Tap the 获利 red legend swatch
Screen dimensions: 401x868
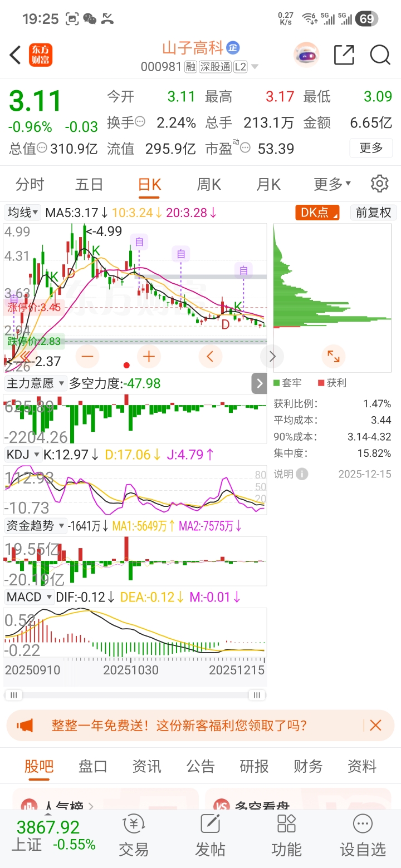click(x=321, y=383)
